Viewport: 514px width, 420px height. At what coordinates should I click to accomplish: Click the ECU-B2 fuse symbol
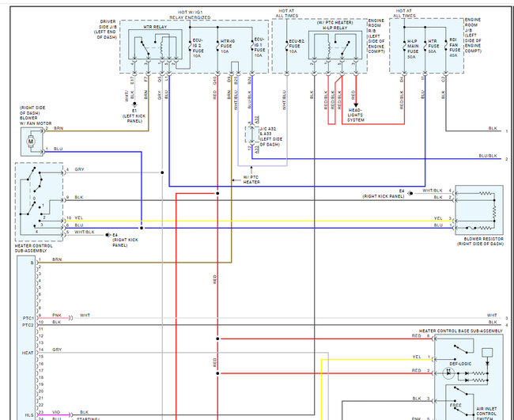[286, 46]
